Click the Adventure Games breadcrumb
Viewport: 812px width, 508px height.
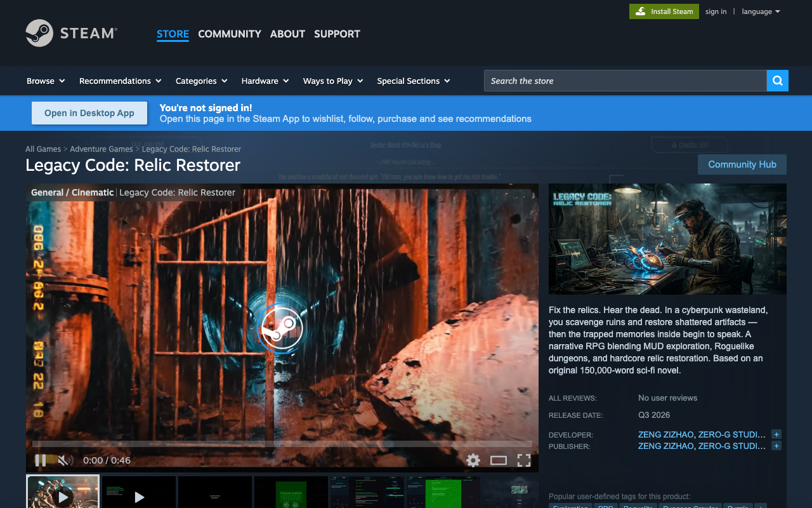pyautogui.click(x=101, y=149)
